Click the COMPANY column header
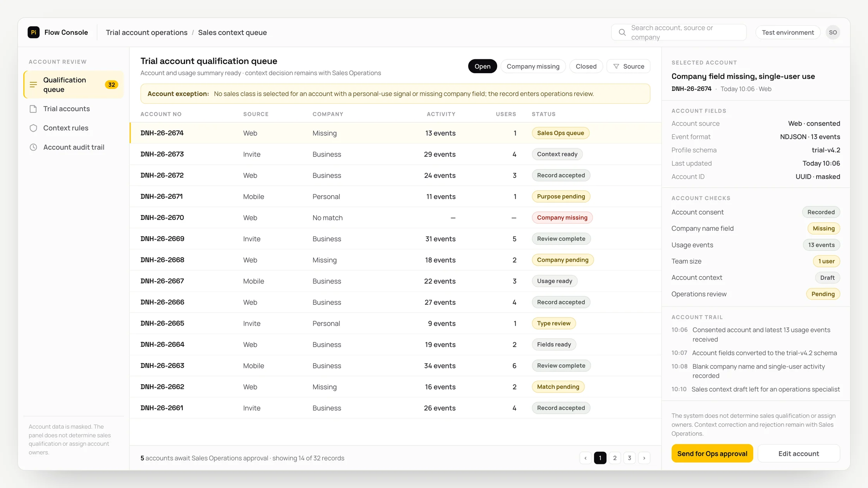This screenshot has height=488, width=868. point(328,114)
